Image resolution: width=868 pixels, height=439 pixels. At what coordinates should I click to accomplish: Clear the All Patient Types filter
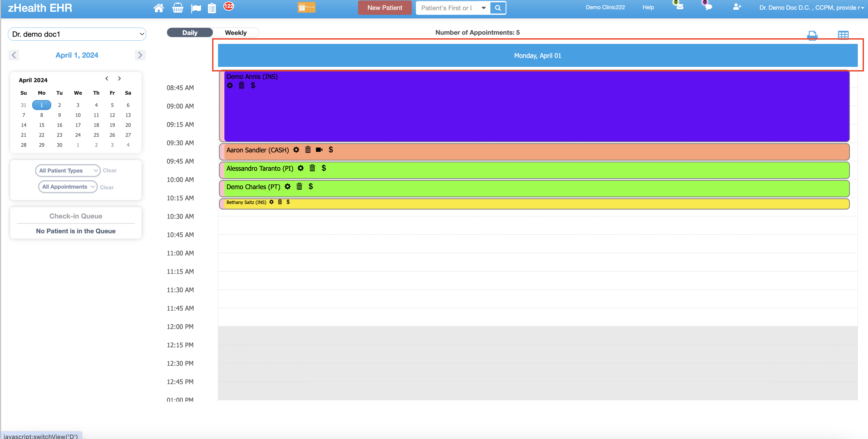tap(110, 171)
